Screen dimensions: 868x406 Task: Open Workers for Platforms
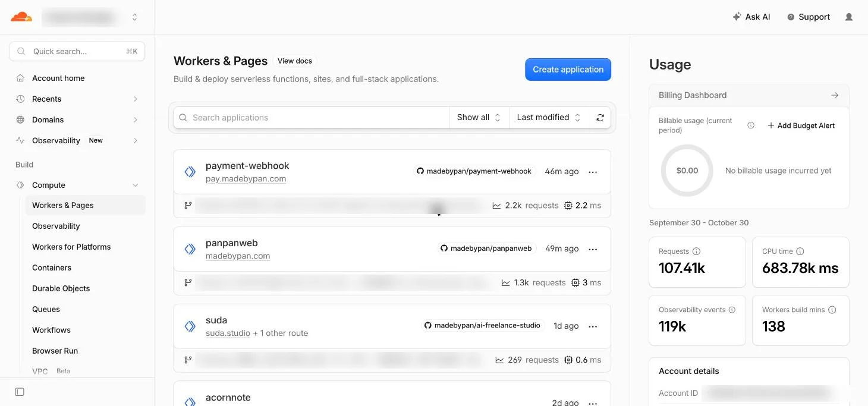pyautogui.click(x=71, y=247)
